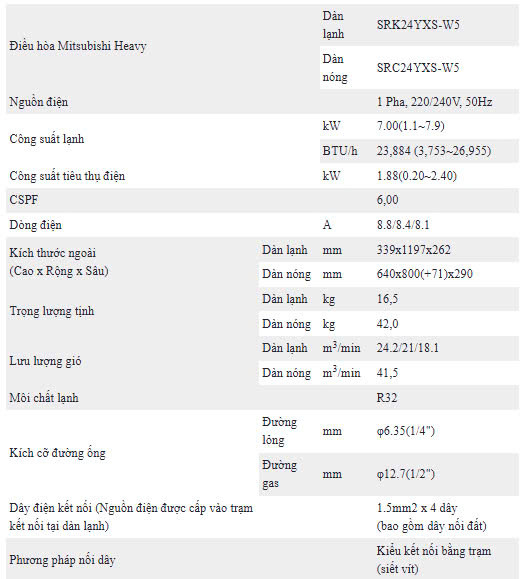Select the φ12.7(1/2") pipe size
525x579 pixels.
pos(406,474)
